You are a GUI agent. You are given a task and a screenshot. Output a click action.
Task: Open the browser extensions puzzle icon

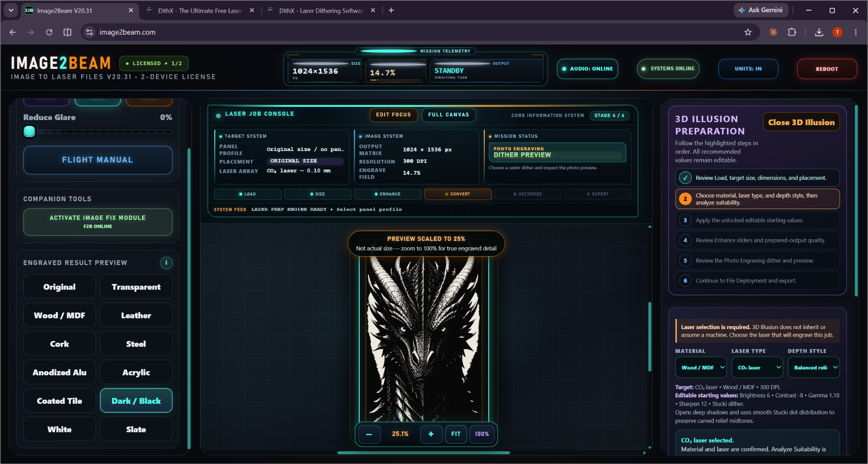[792, 32]
